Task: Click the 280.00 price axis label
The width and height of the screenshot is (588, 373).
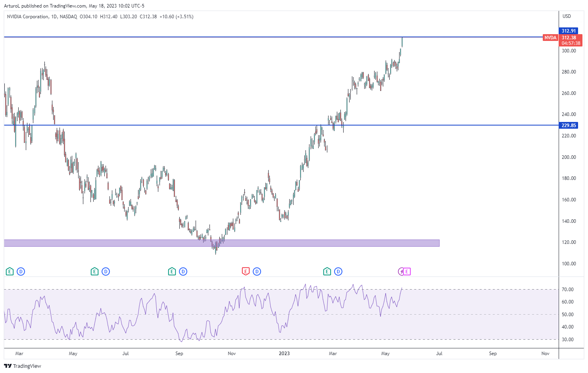Action: [569, 72]
